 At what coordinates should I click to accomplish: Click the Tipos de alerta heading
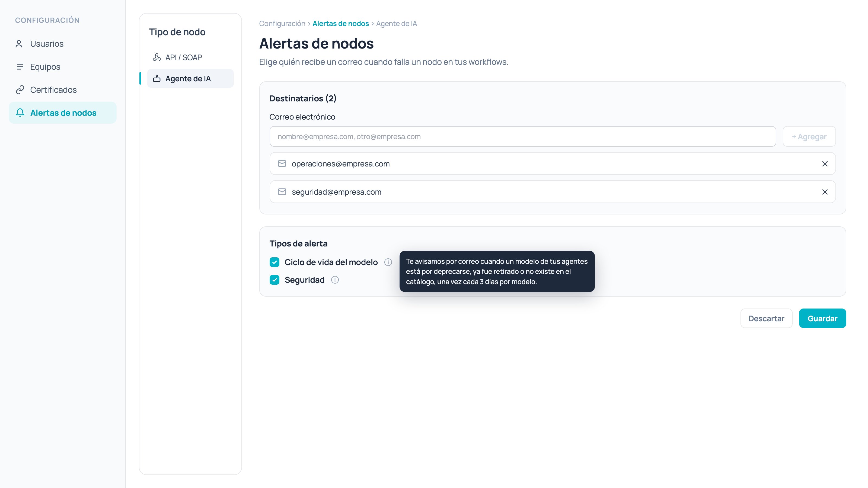[298, 243]
